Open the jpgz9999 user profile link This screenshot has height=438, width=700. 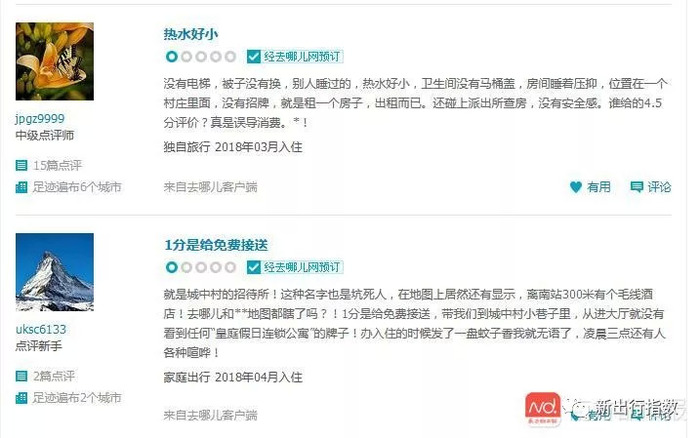40,119
